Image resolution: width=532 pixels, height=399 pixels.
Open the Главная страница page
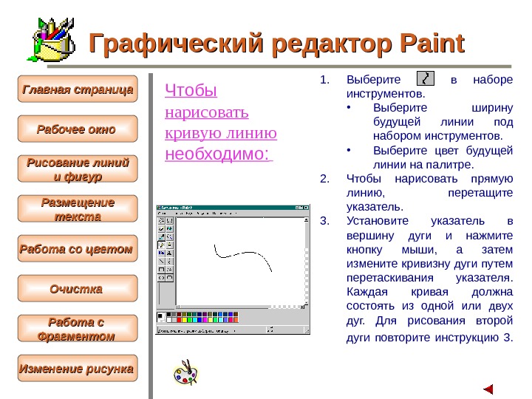78,89
